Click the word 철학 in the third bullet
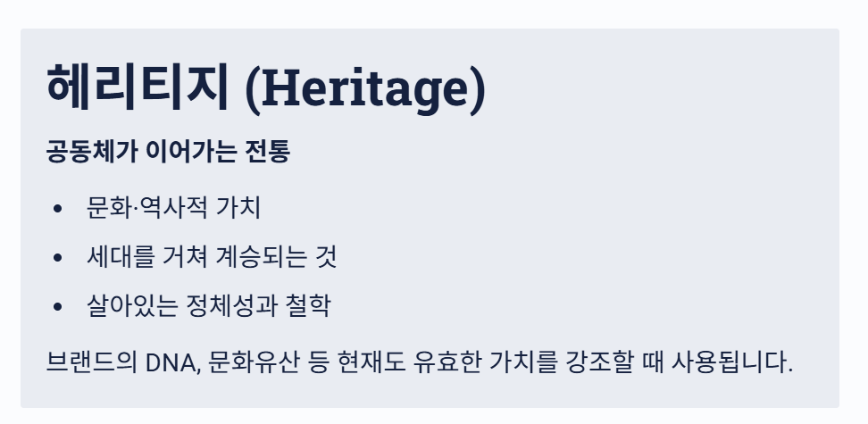The image size is (868, 424). pos(308,305)
